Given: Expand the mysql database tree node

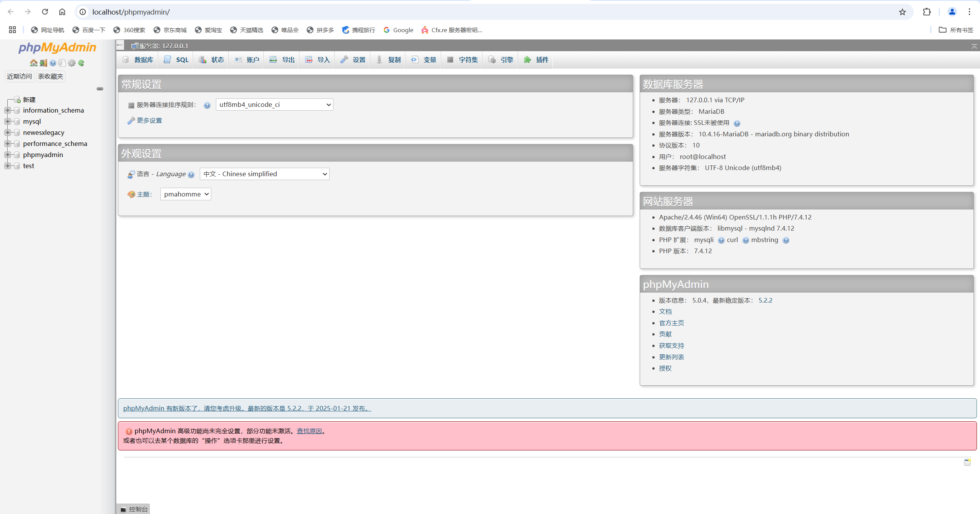Looking at the screenshot, I should (x=7, y=121).
